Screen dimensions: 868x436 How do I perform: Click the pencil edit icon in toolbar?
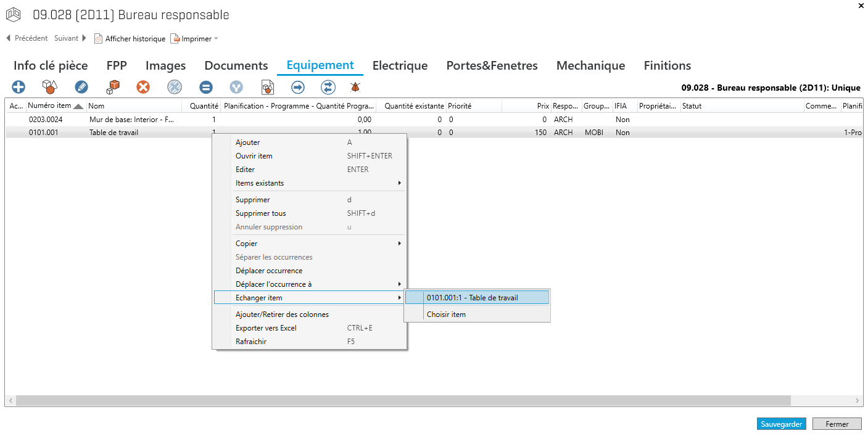(81, 87)
